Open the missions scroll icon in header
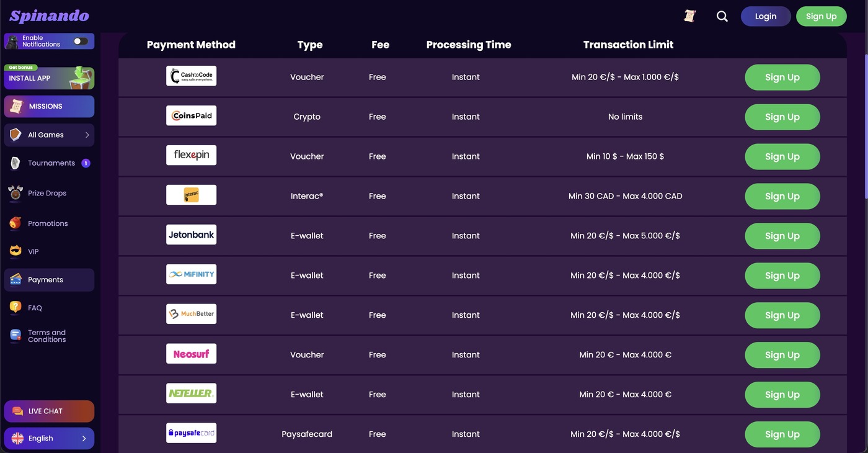Viewport: 868px width, 453px height. [x=689, y=16]
